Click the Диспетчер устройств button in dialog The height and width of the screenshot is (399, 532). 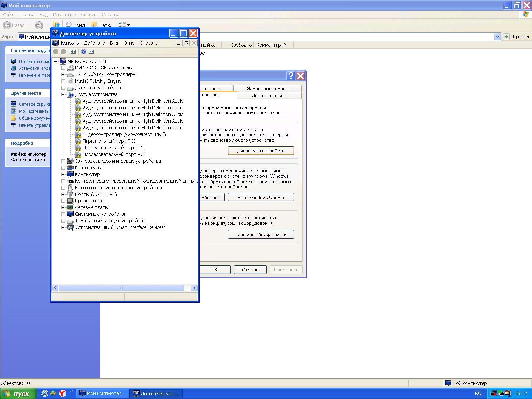[261, 151]
